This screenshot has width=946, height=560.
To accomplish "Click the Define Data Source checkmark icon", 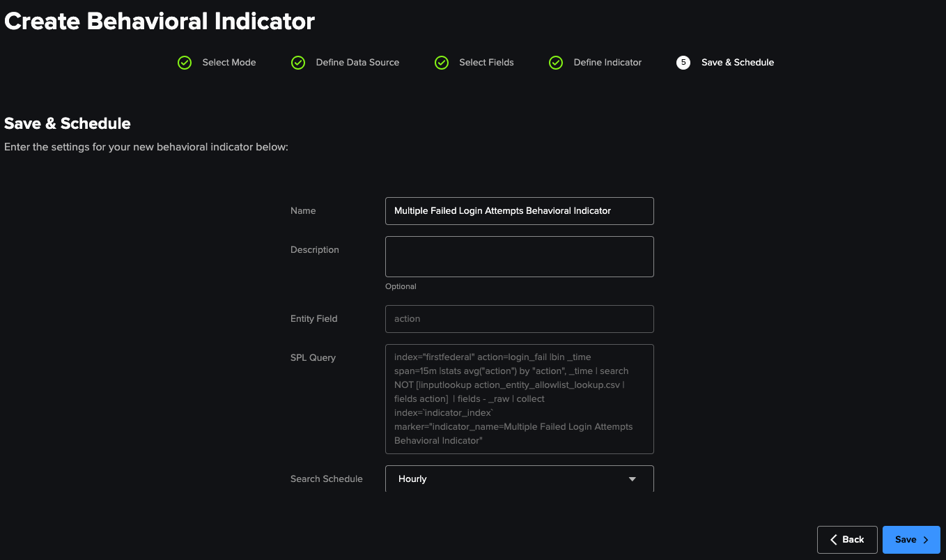I will click(298, 62).
